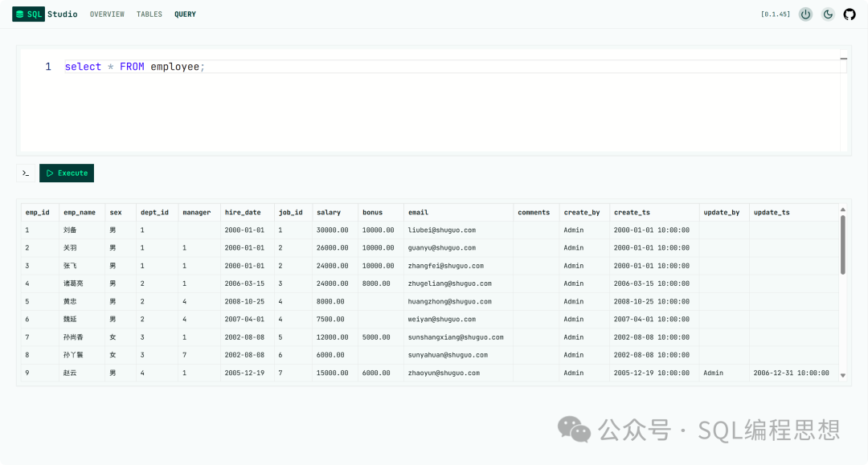Click the emp_id column header

click(37, 213)
